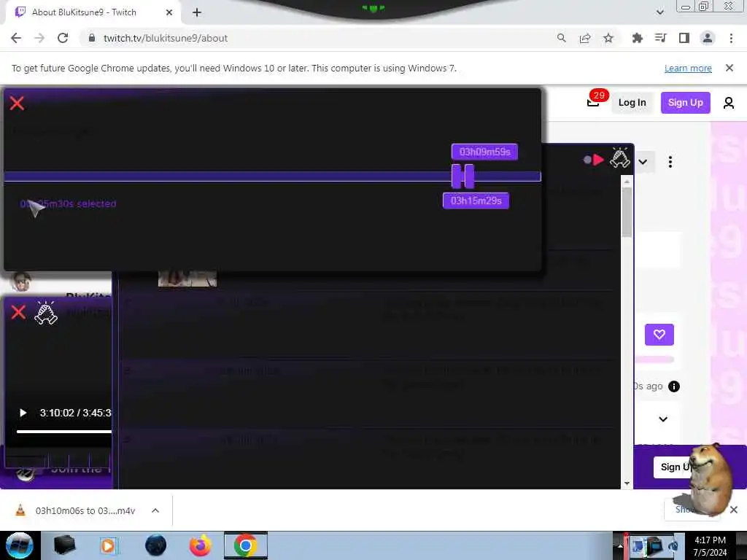The height and width of the screenshot is (560, 747).
Task: Click the address bar URL
Action: coord(166,38)
